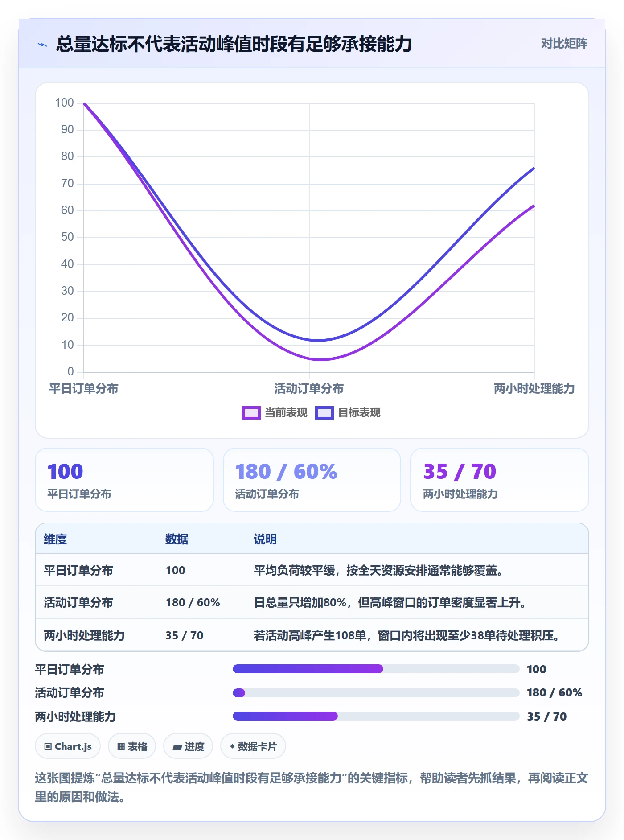The width and height of the screenshot is (624, 840).
Task: Click the 35 / 70 两小时处理能力 data card
Action: click(500, 480)
